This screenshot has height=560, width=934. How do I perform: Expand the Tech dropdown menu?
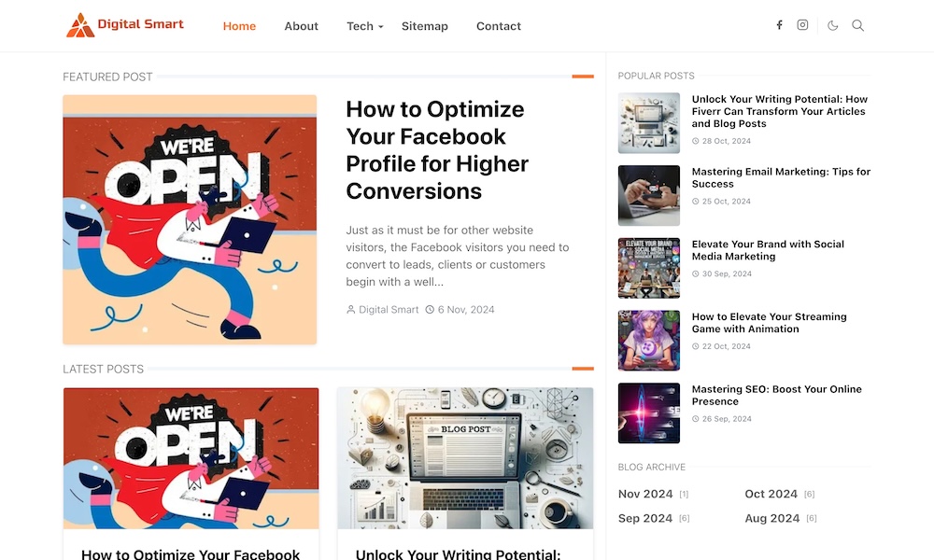[364, 26]
